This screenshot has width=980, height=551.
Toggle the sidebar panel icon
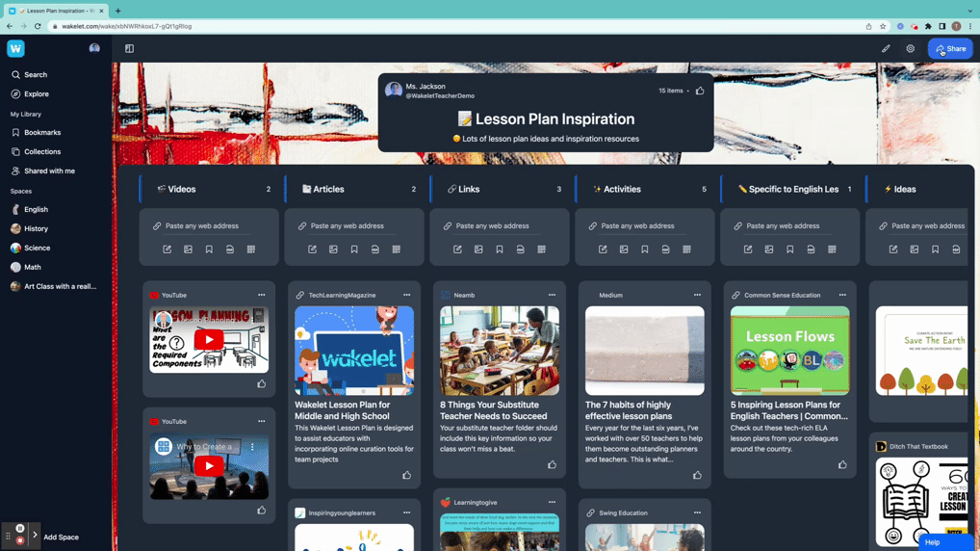129,48
